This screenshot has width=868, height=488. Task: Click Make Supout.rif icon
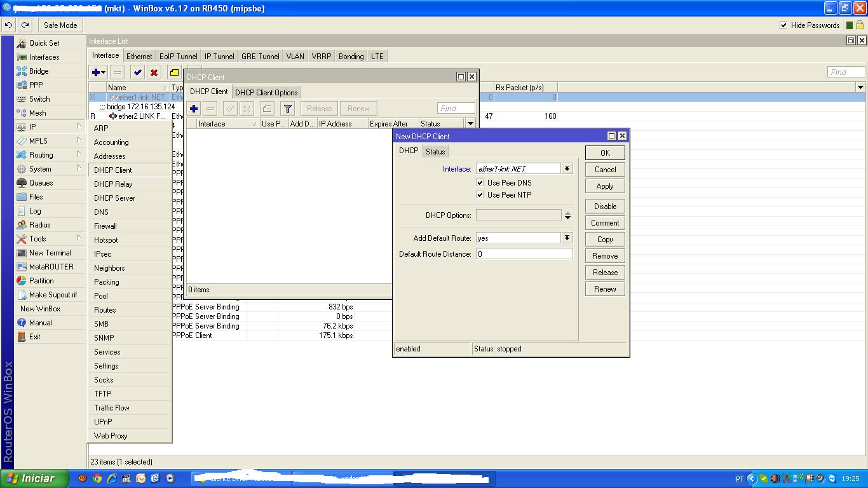click(22, 295)
